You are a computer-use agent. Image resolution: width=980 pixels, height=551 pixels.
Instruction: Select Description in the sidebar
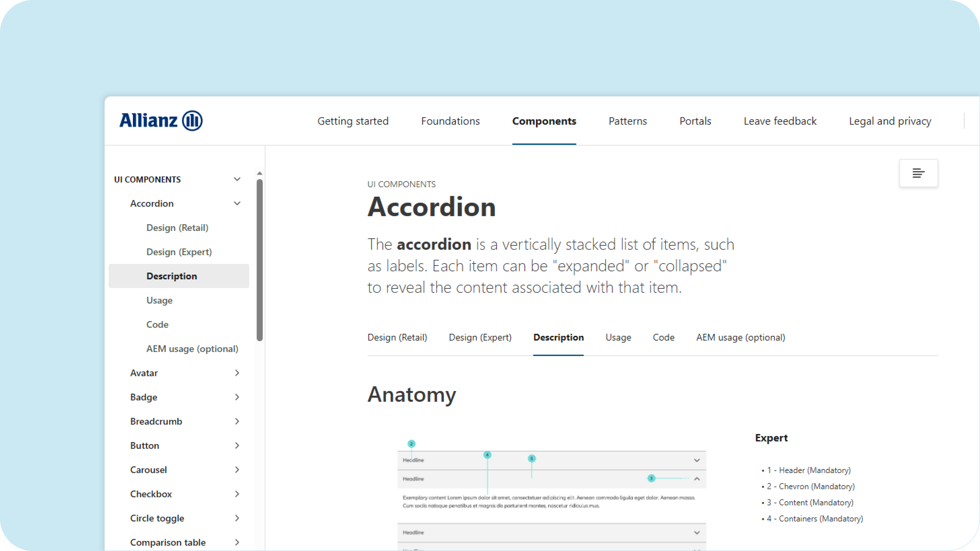coord(179,276)
